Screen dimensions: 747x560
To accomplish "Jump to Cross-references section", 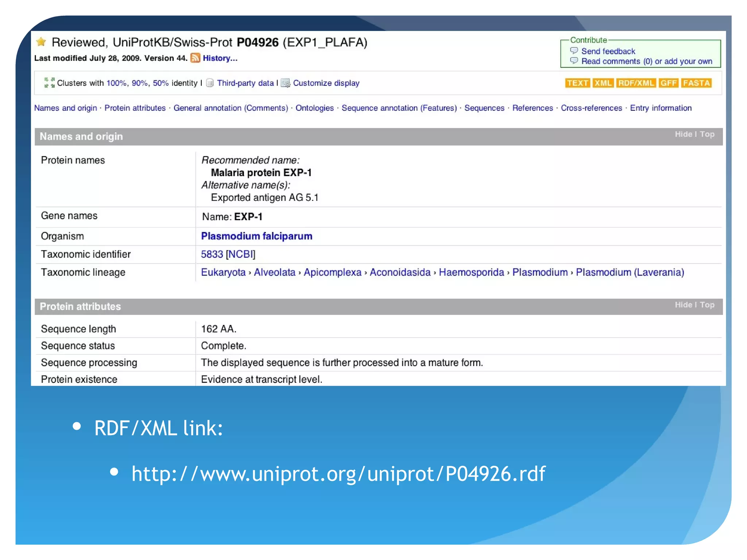I will tap(591, 108).
